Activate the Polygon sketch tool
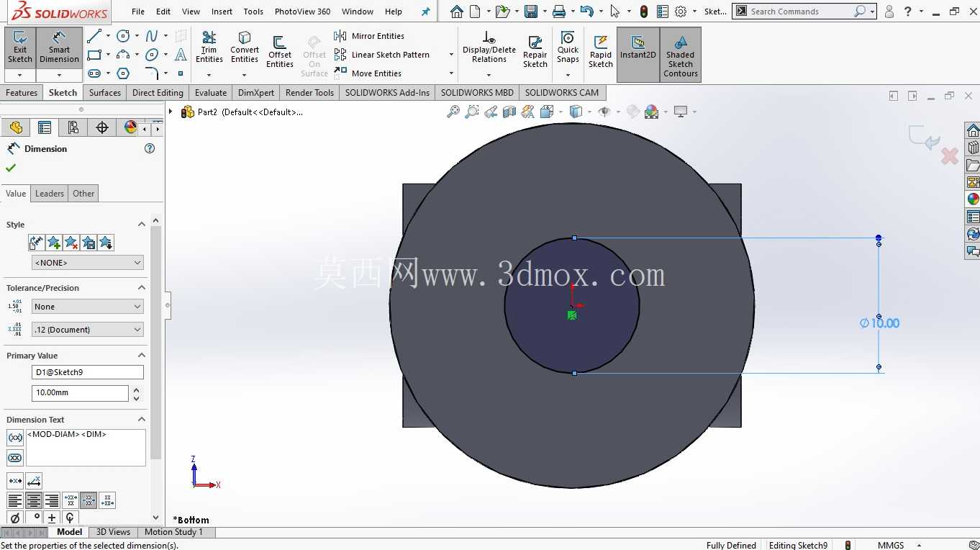 (123, 73)
